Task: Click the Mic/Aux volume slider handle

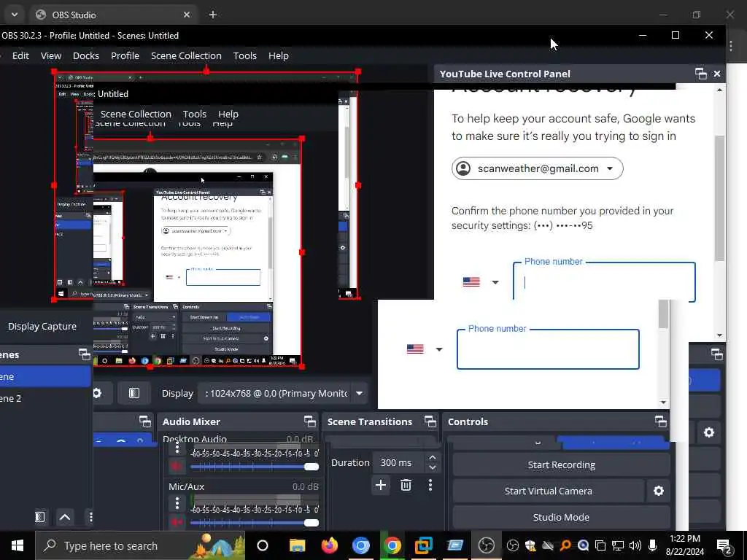Action: [x=311, y=523]
